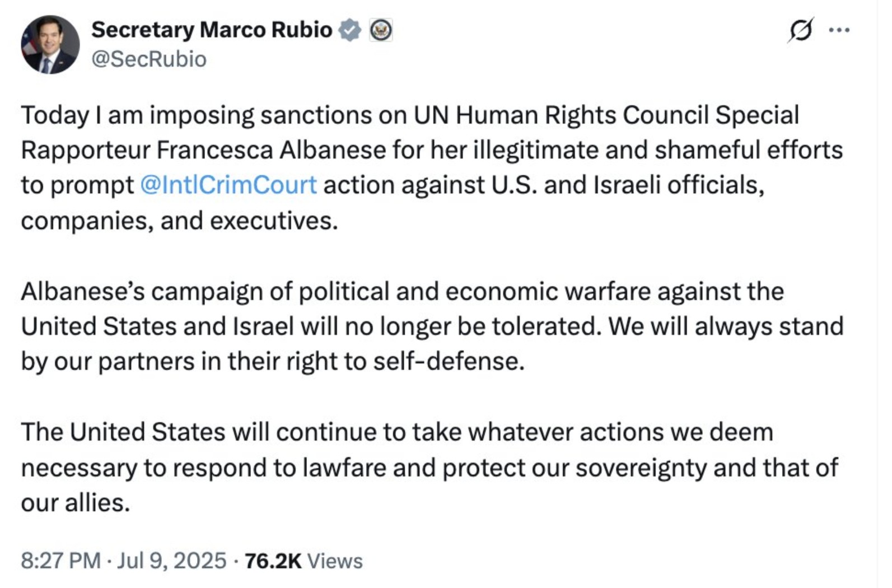Screen dimensions: 892x588
Task: Click the Views label beside the count
Action: (335, 561)
